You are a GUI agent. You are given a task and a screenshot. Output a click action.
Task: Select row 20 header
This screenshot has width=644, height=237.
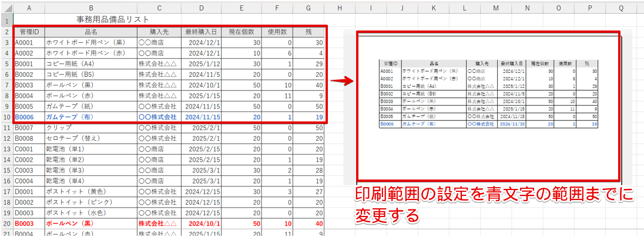6,224
